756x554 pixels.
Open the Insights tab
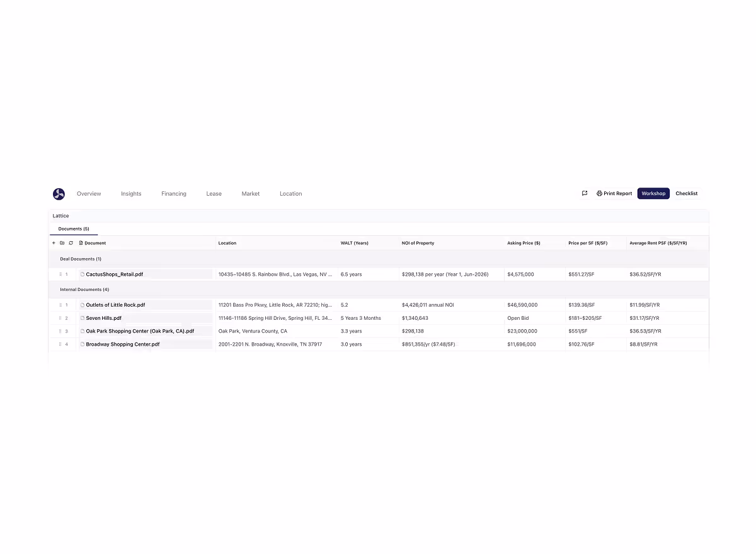pos(131,194)
